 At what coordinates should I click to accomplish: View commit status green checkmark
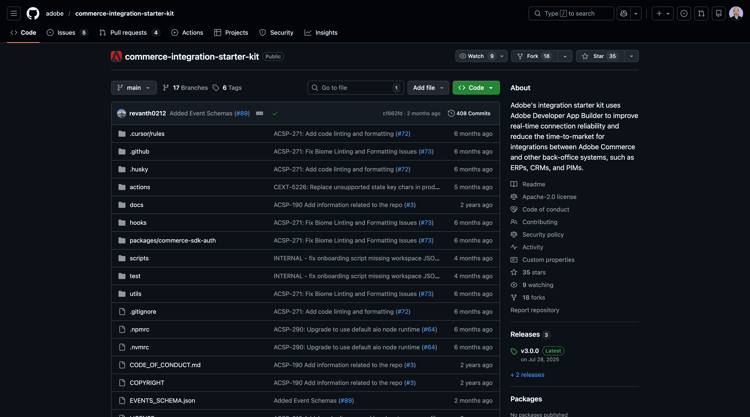click(275, 113)
